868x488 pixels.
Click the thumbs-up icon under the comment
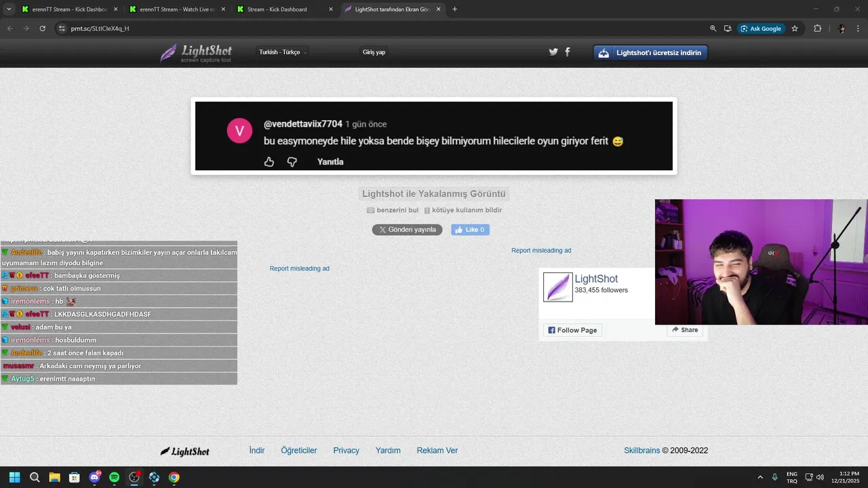click(x=269, y=162)
